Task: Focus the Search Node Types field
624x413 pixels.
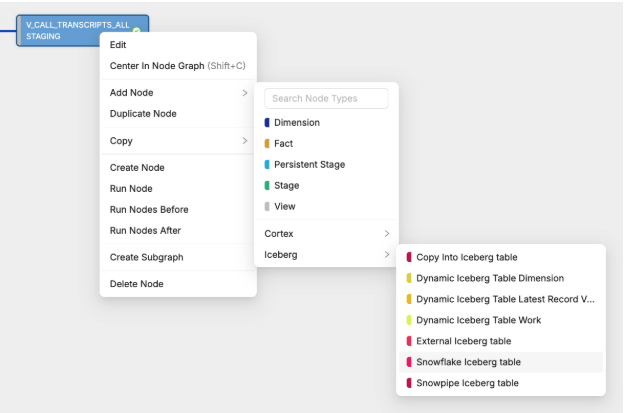Action: pyautogui.click(x=327, y=98)
